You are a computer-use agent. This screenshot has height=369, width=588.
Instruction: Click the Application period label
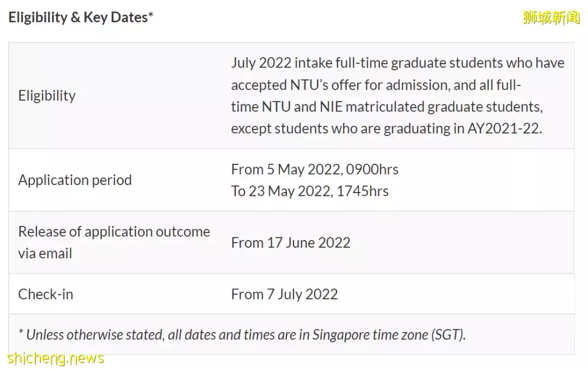(x=75, y=180)
